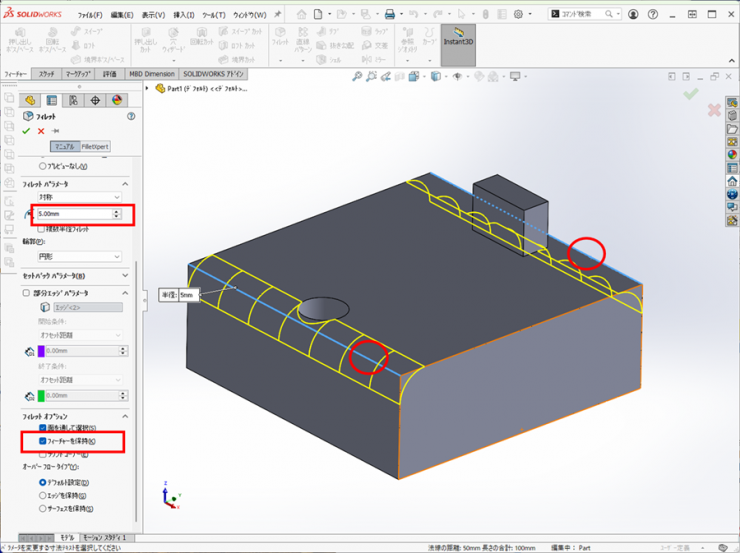
Task: Click the fillet help question mark icon
Action: (x=131, y=117)
